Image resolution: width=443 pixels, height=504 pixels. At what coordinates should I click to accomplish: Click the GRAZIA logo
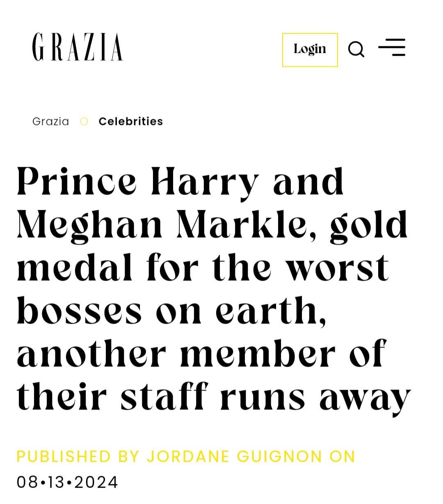pyautogui.click(x=77, y=47)
